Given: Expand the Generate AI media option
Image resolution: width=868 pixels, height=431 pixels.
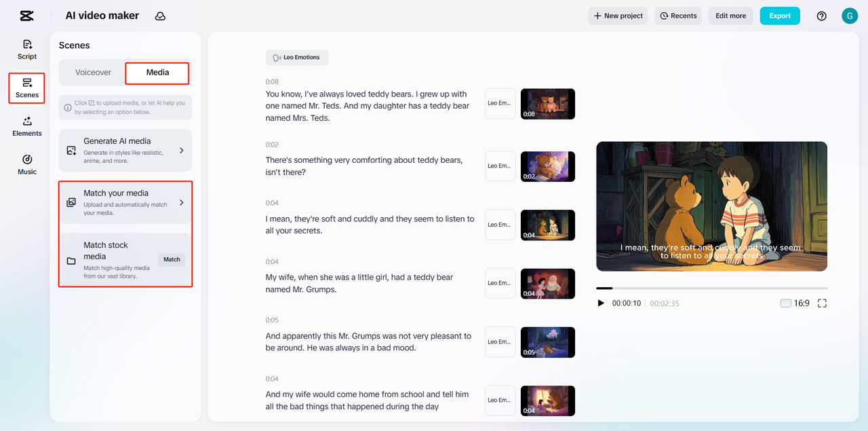Looking at the screenshot, I should pos(125,150).
